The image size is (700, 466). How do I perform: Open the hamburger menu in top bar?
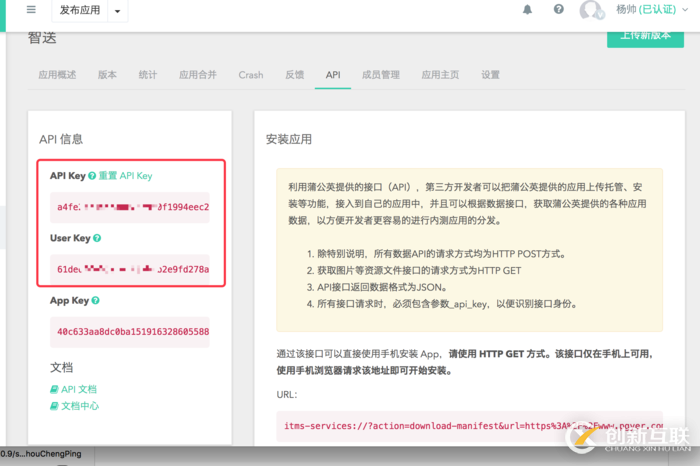31,10
